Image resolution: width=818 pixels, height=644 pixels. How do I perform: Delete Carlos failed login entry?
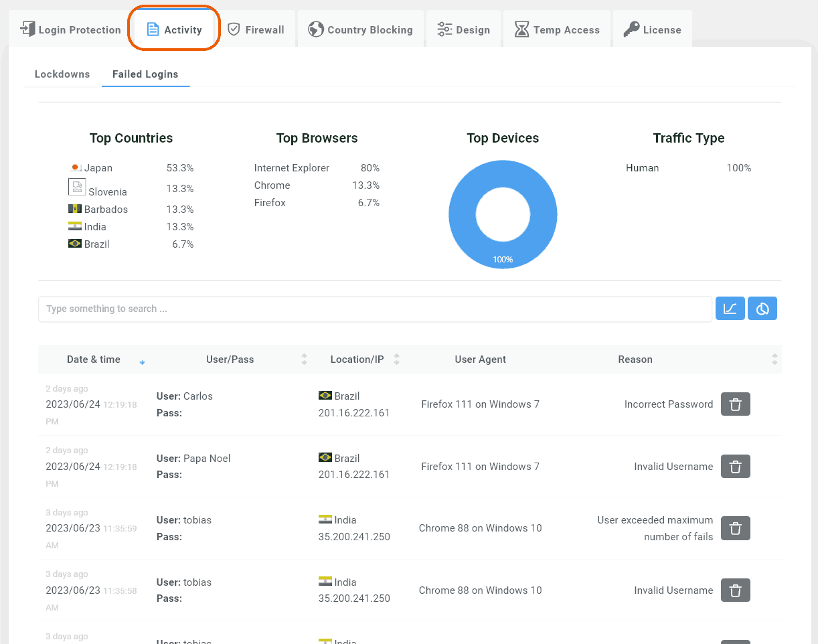pos(735,404)
